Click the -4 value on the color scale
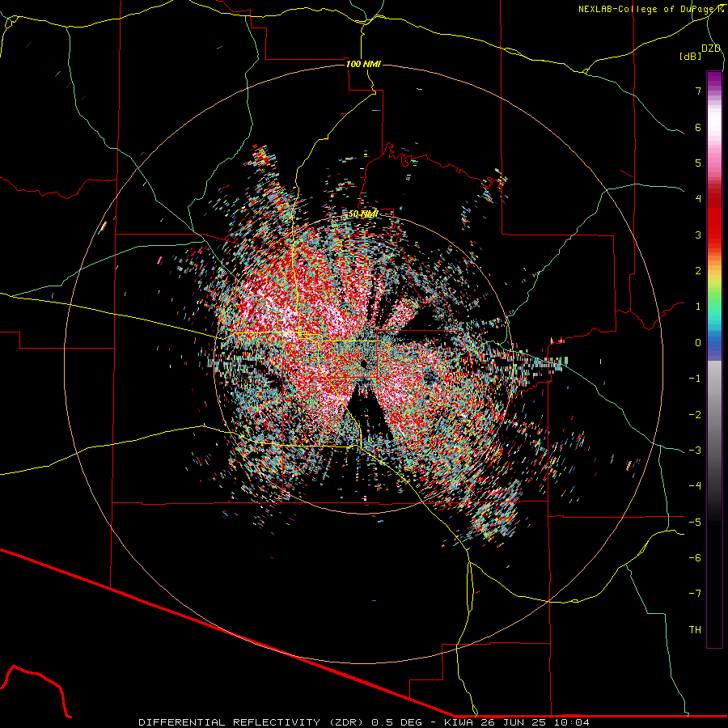The height and width of the screenshot is (728, 728). pos(695,485)
